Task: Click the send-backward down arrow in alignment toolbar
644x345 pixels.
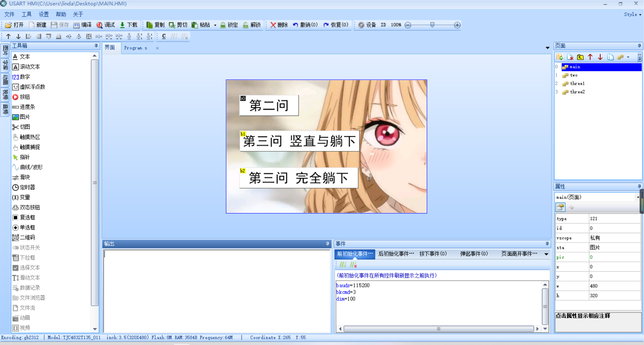Action: [x=18, y=37]
